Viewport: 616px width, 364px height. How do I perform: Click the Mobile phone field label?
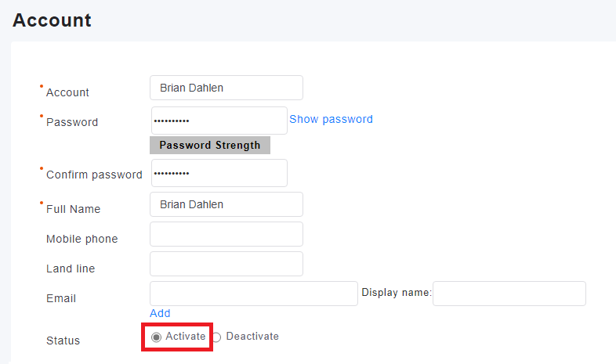coord(82,239)
